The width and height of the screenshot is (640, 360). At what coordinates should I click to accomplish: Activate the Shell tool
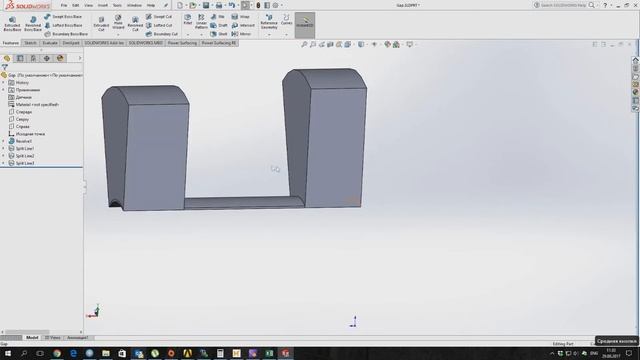(219, 34)
